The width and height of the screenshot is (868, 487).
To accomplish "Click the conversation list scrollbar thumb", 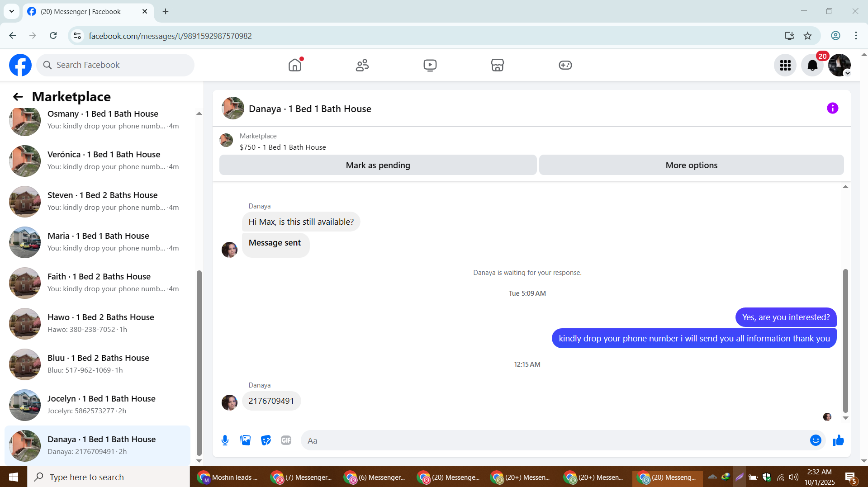I will point(199,363).
